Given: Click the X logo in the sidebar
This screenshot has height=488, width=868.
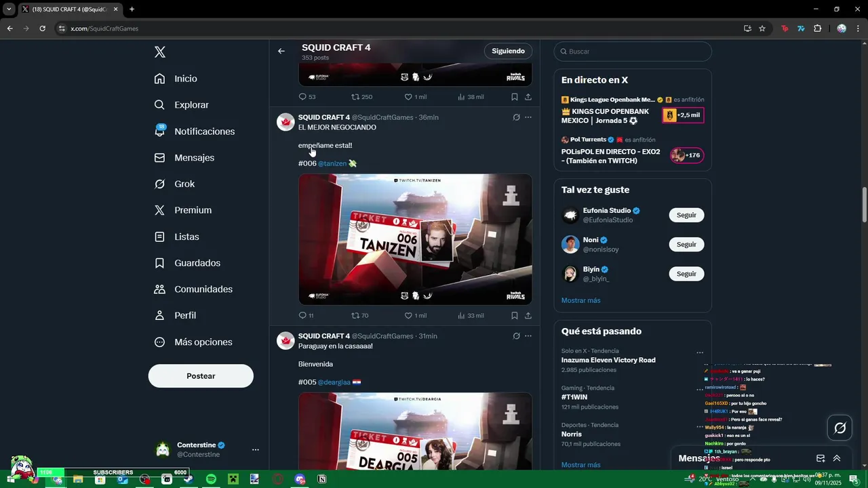Looking at the screenshot, I should (160, 52).
